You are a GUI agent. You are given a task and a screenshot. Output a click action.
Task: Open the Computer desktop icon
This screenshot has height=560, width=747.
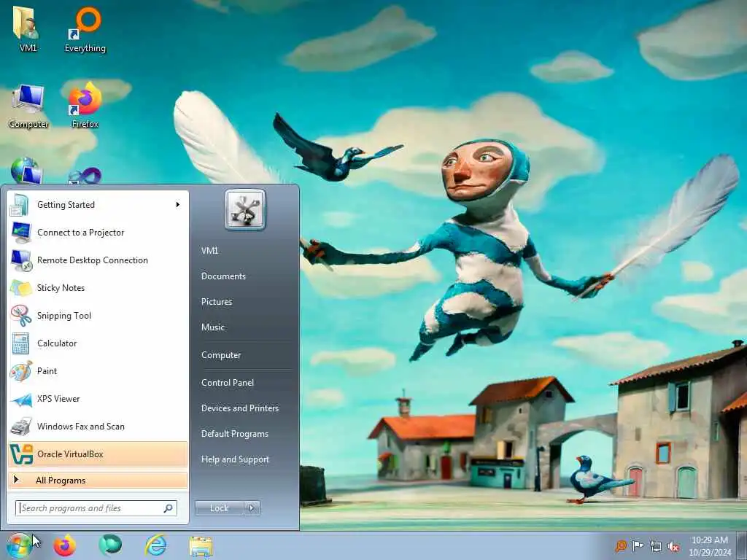point(28,106)
